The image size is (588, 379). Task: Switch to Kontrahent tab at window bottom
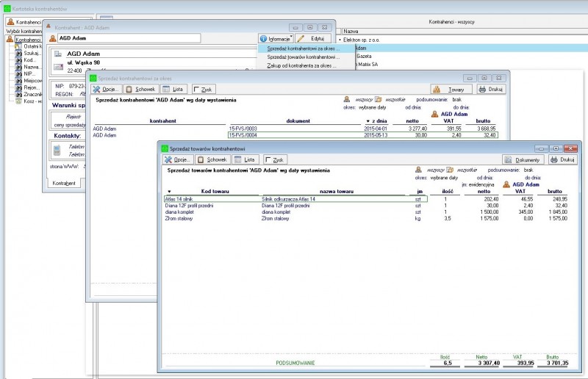pyautogui.click(x=64, y=183)
